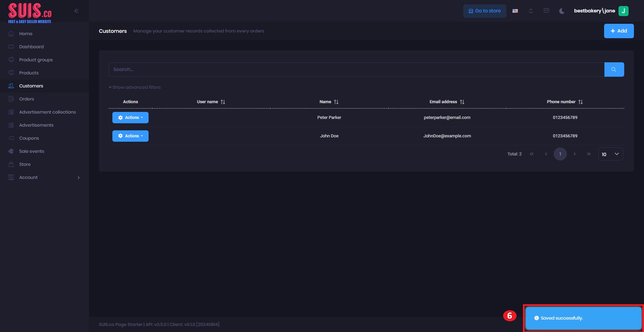Click JohnDoe@example.com cell
Image resolution: width=644 pixels, height=332 pixels.
[x=447, y=136]
